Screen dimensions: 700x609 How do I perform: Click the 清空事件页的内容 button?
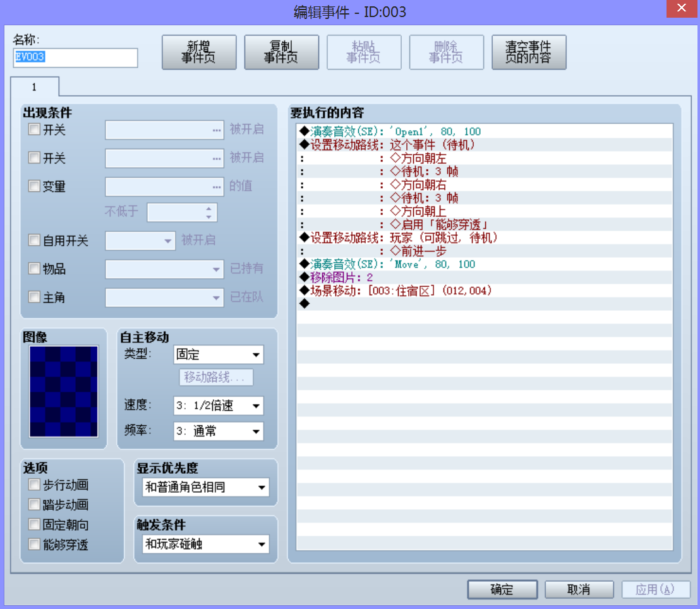pyautogui.click(x=529, y=52)
